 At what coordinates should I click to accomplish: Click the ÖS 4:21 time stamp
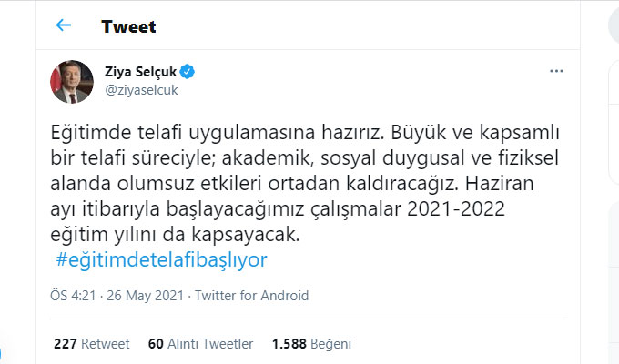tap(72, 296)
